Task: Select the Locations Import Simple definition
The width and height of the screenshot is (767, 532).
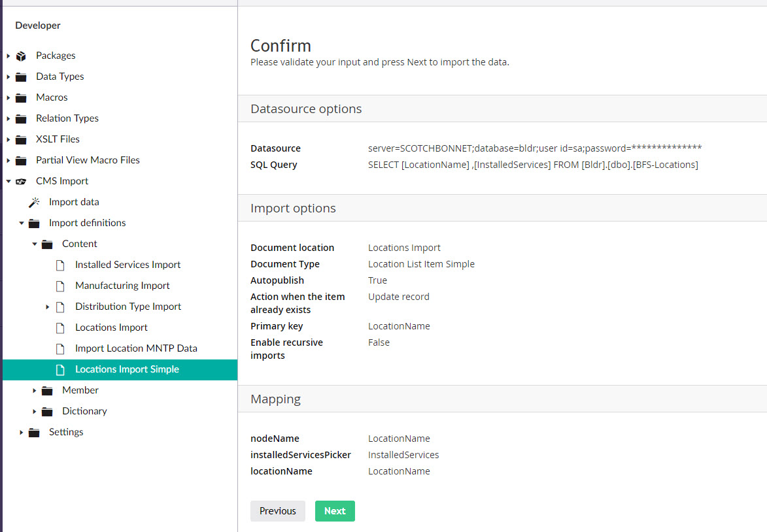Action: coord(128,369)
